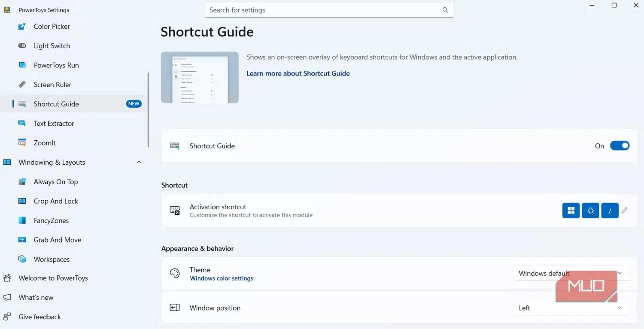Click the Grab And Move label
Screen dimensions: 644x329
pos(58,240)
